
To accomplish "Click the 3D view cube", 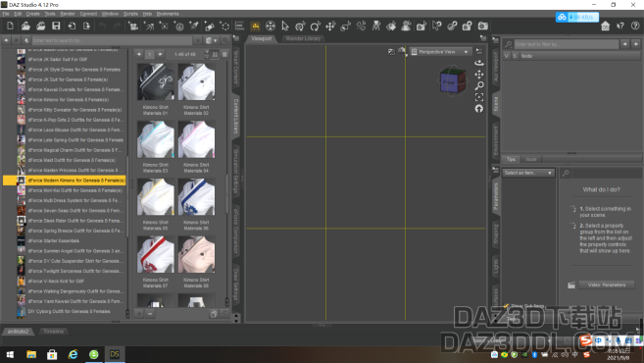I will [x=452, y=81].
